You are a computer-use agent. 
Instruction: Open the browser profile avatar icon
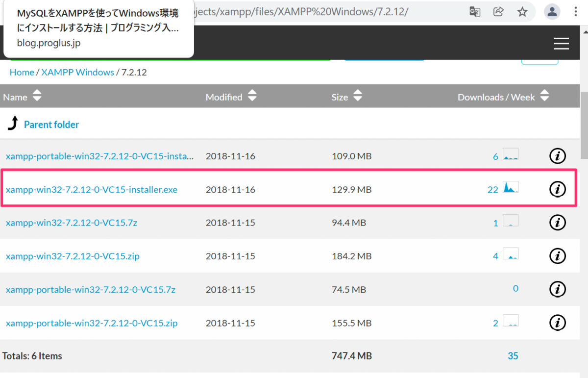point(552,12)
